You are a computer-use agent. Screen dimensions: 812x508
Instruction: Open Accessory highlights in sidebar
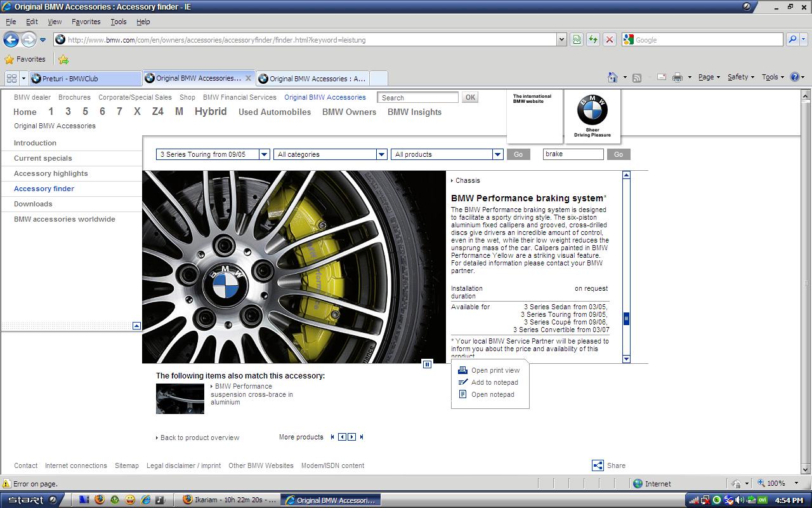tap(51, 173)
